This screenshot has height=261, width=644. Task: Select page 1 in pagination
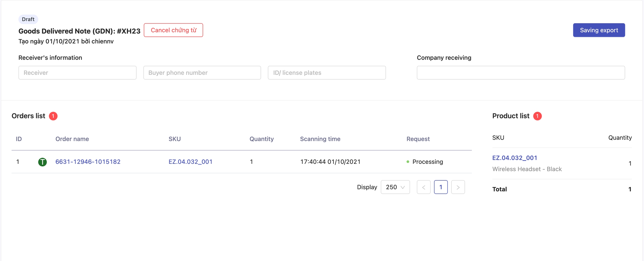tap(441, 187)
